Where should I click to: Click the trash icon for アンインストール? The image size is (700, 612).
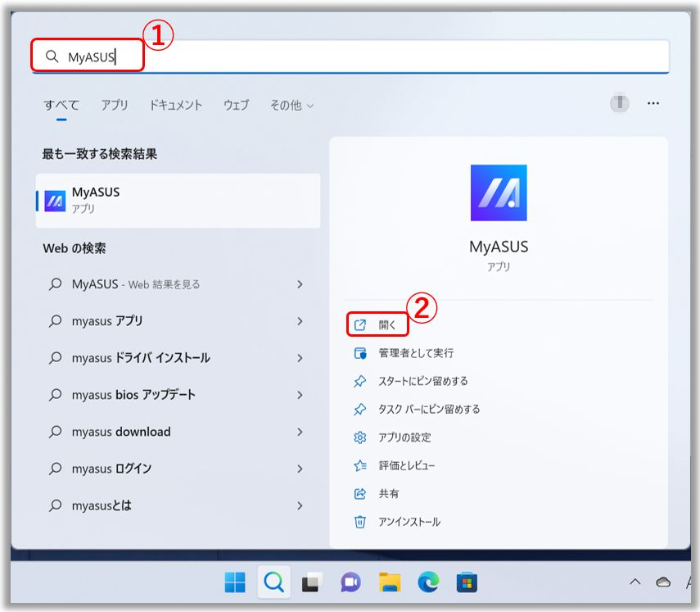click(359, 522)
